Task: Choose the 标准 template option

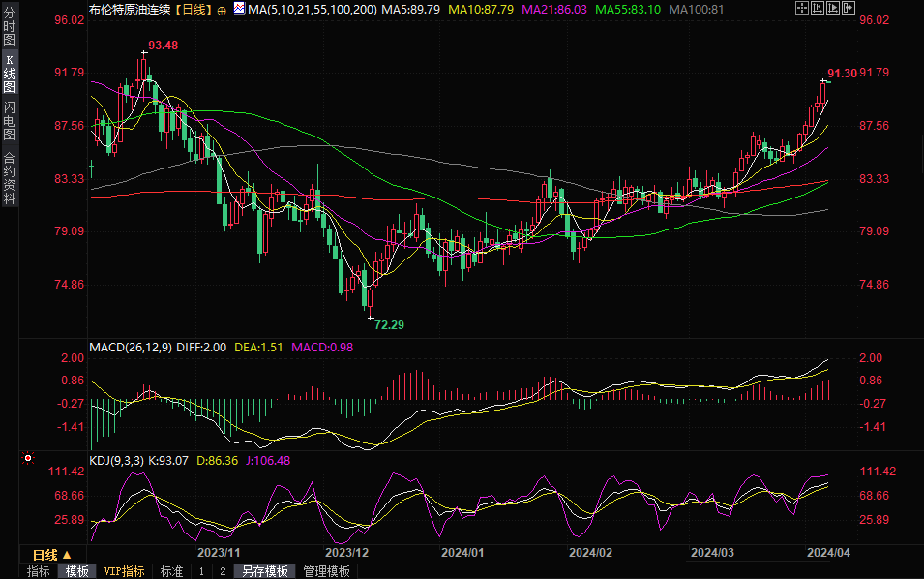Action: point(171,571)
